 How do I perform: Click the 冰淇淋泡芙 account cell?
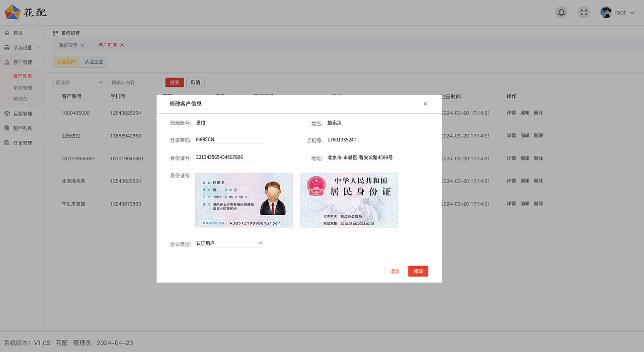coord(73,181)
